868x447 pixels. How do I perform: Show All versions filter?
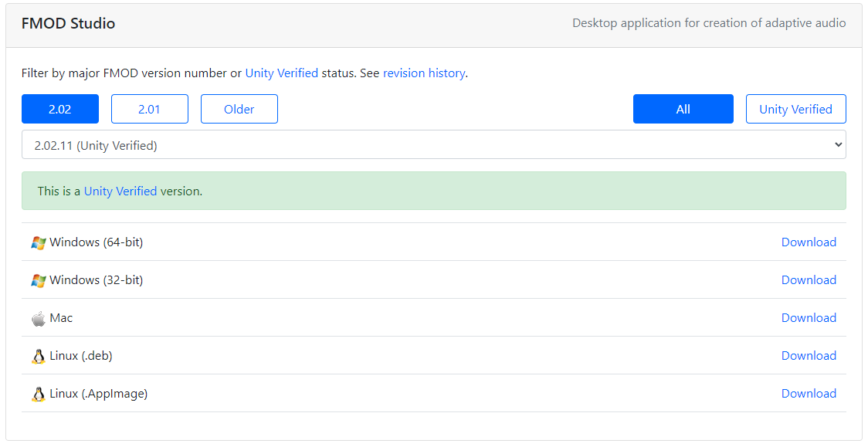click(683, 109)
